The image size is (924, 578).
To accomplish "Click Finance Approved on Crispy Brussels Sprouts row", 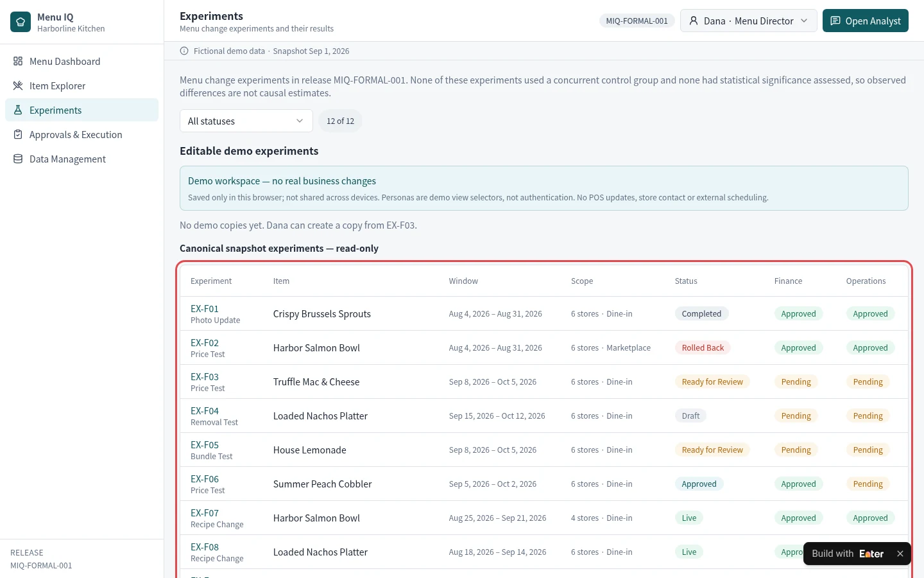I will tap(799, 313).
